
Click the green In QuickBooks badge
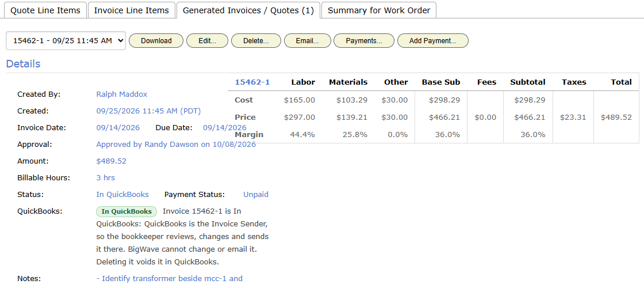(x=126, y=211)
